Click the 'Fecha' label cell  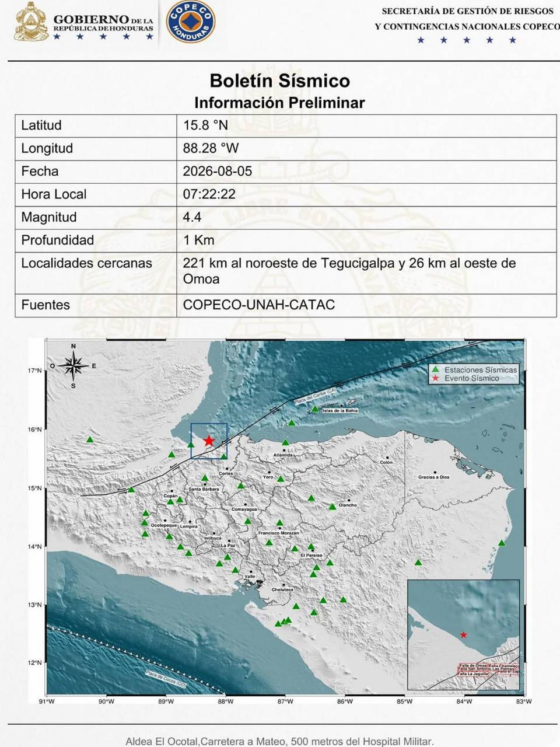[96, 171]
